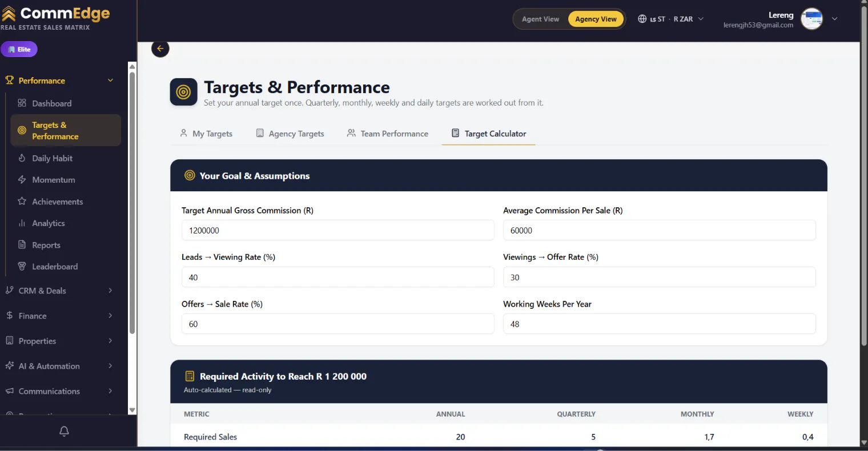The width and height of the screenshot is (868, 451).
Task: Click the Viewings to Offer Rate field
Action: click(660, 277)
